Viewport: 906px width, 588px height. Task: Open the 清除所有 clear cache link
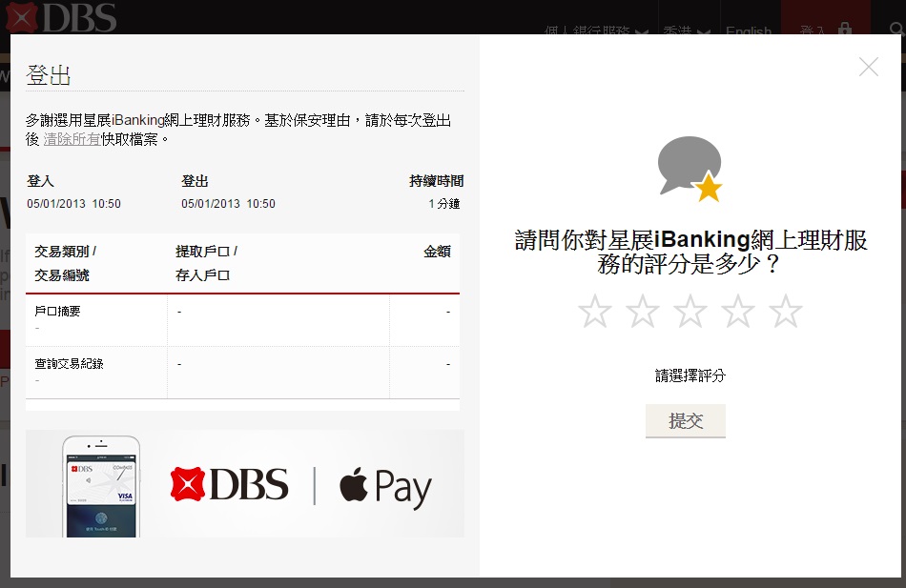click(72, 139)
